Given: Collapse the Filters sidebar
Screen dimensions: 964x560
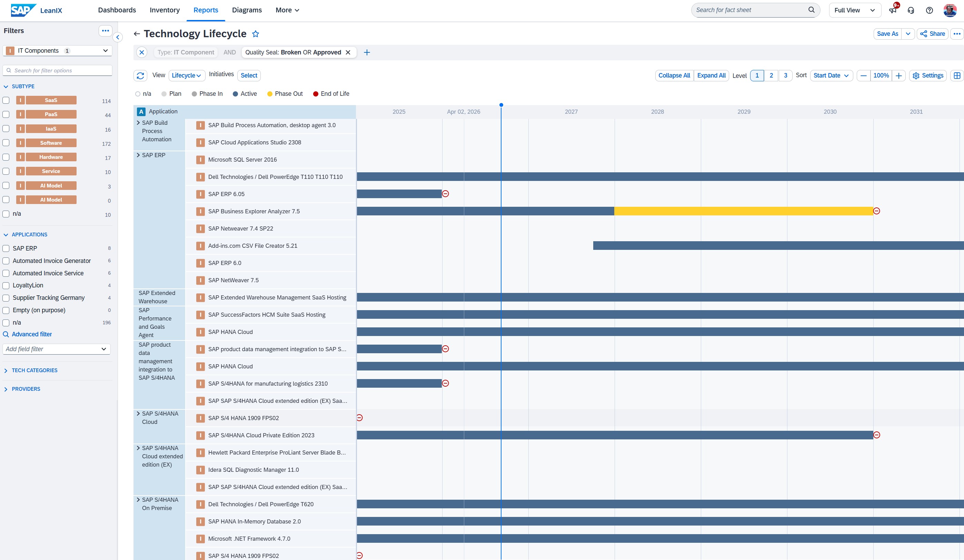Looking at the screenshot, I should tap(118, 37).
